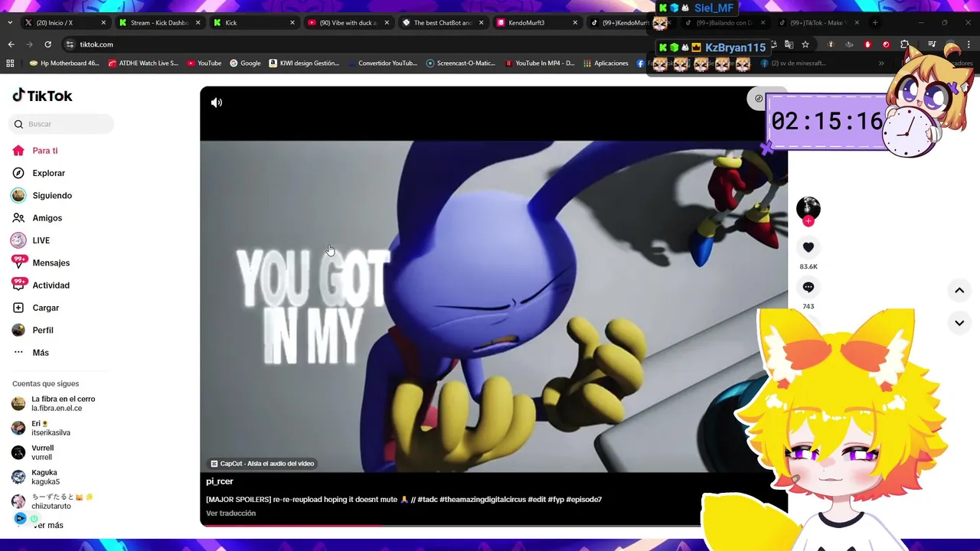Open a new browser tab

pyautogui.click(x=875, y=23)
